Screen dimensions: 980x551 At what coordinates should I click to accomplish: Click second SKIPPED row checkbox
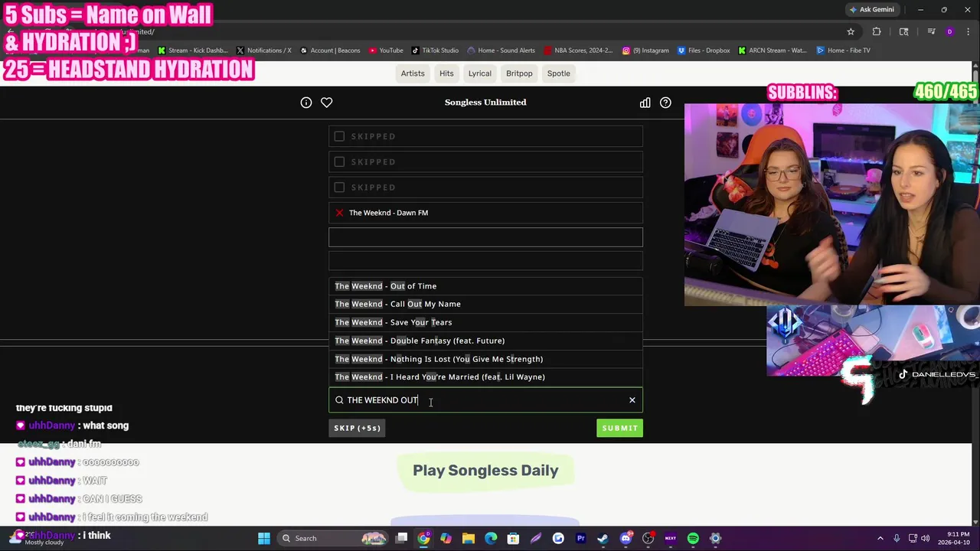pyautogui.click(x=339, y=161)
